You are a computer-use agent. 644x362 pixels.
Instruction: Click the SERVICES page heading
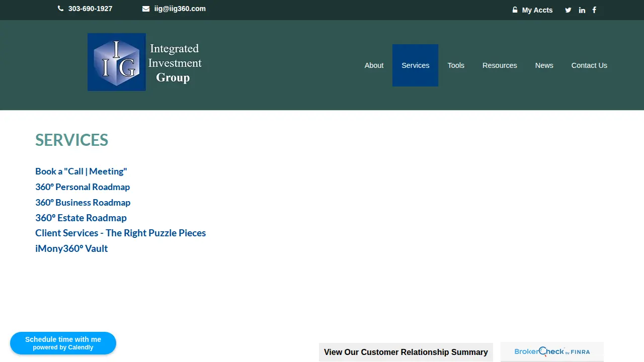71,140
